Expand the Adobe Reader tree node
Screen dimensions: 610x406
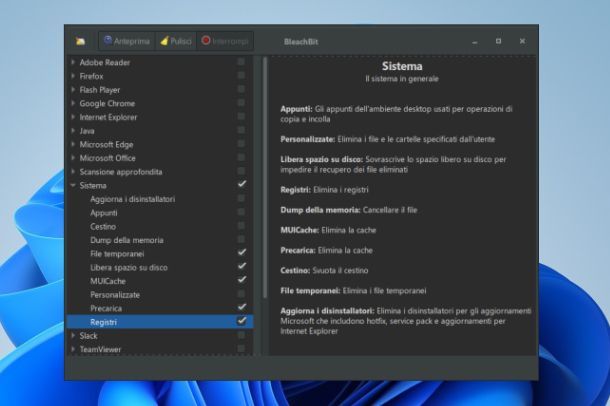coord(73,62)
